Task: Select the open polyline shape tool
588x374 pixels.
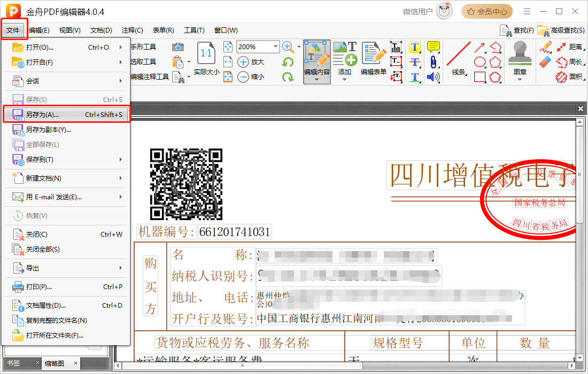Action: tap(496, 47)
